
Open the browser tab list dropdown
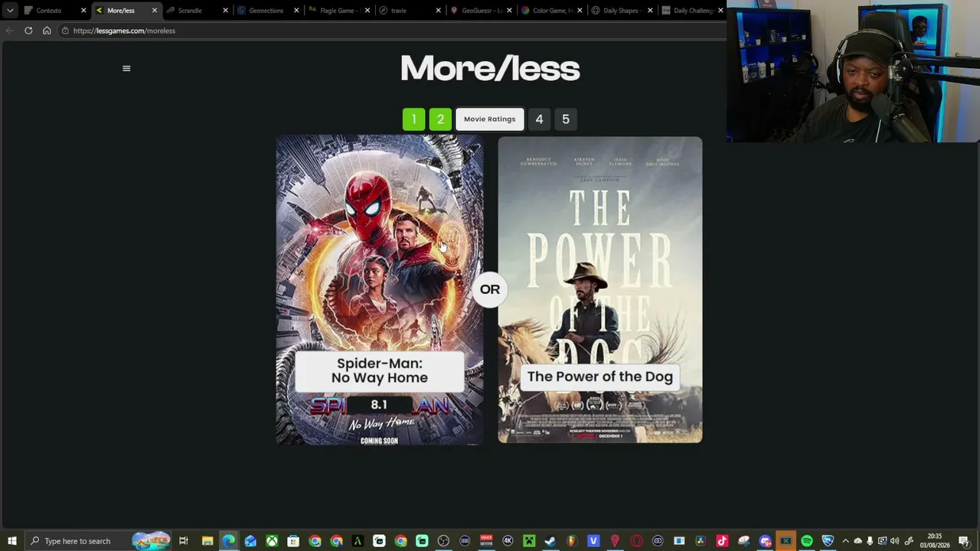pos(10,11)
